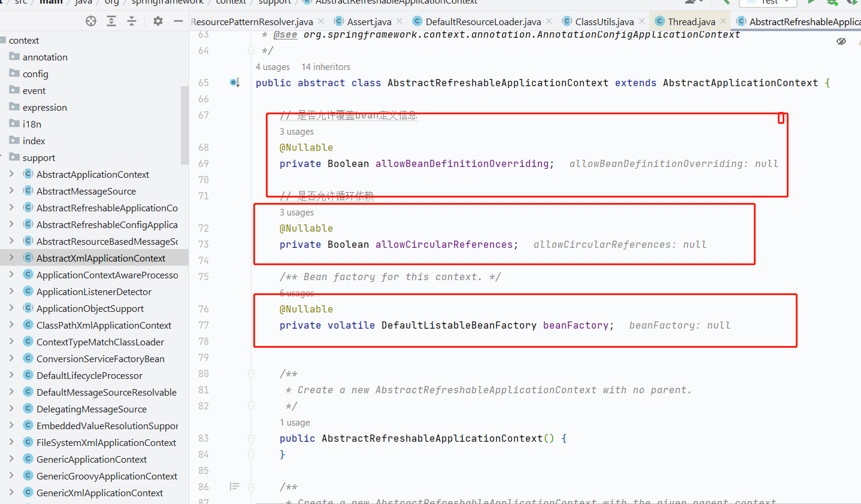Image resolution: width=861 pixels, height=504 pixels.
Task: Click the Select Opened File target icon
Action: 91,21
